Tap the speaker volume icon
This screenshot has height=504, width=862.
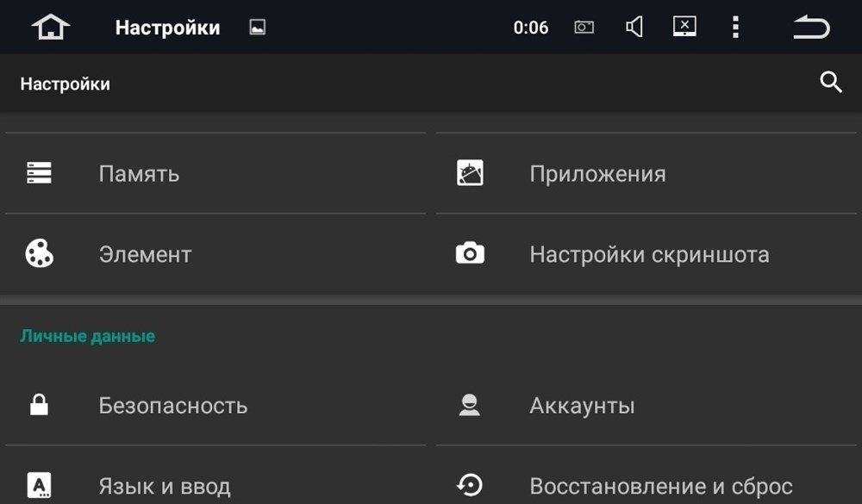[x=634, y=28]
